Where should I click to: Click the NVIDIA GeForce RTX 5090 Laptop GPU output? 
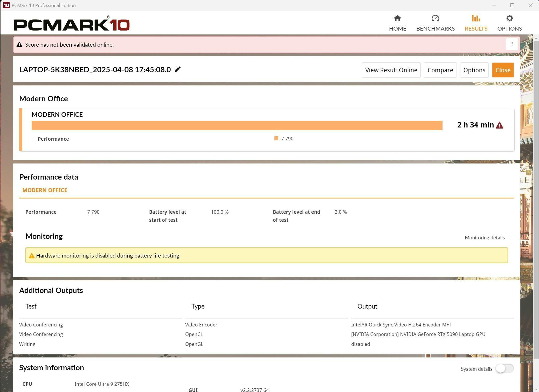coord(418,334)
